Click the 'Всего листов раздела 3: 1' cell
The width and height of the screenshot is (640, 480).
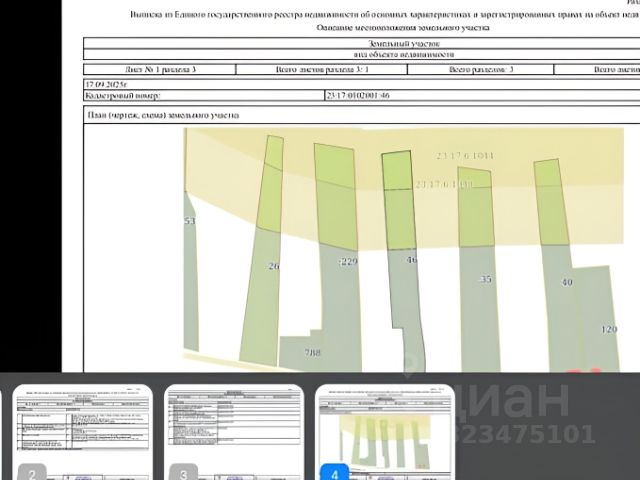pyautogui.click(x=322, y=69)
